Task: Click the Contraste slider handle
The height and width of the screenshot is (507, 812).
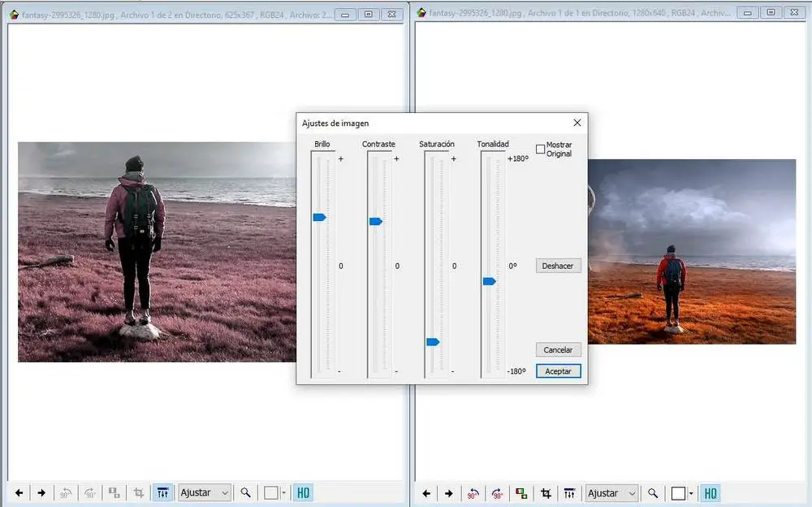Action: (x=376, y=221)
